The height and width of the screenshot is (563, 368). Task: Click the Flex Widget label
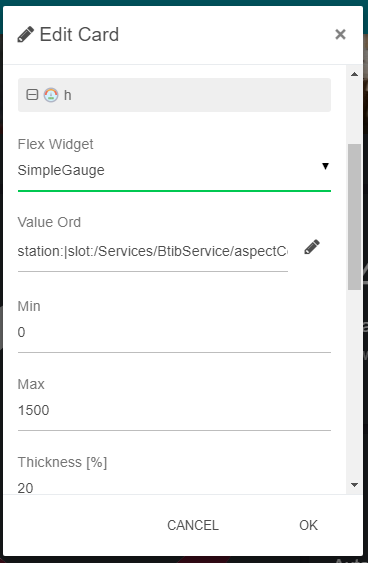[x=55, y=144]
